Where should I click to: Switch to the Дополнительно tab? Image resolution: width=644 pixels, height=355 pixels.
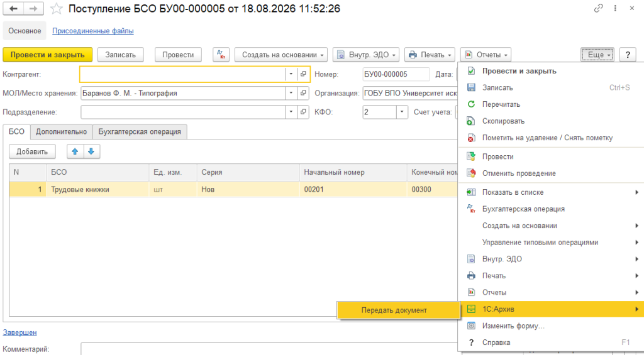[x=61, y=132]
